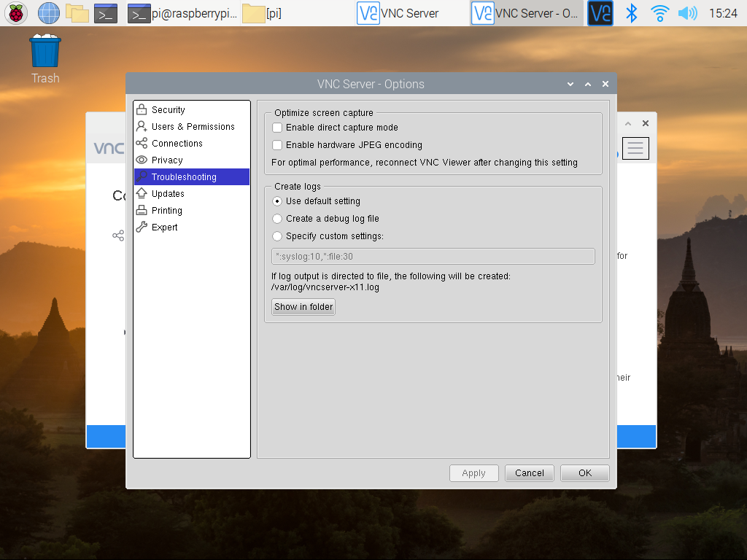This screenshot has height=560, width=747.
Task: Roll down the Options dialog with chevron-down button
Action: (x=570, y=85)
